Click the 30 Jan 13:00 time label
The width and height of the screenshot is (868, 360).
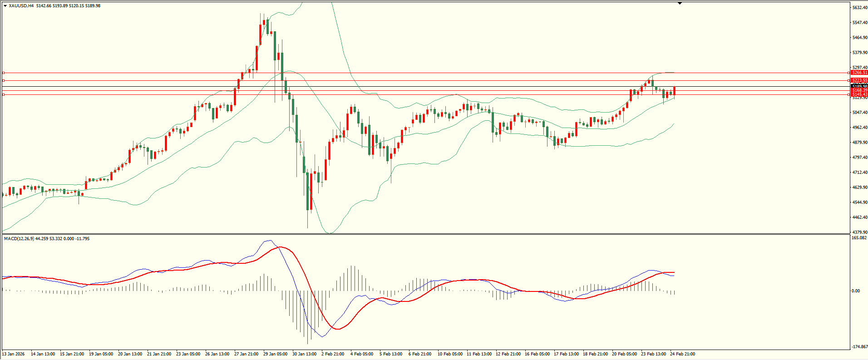(304, 354)
